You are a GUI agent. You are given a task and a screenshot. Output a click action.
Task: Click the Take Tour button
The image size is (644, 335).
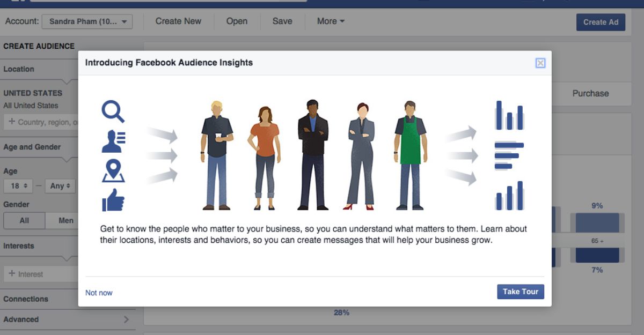(x=521, y=292)
